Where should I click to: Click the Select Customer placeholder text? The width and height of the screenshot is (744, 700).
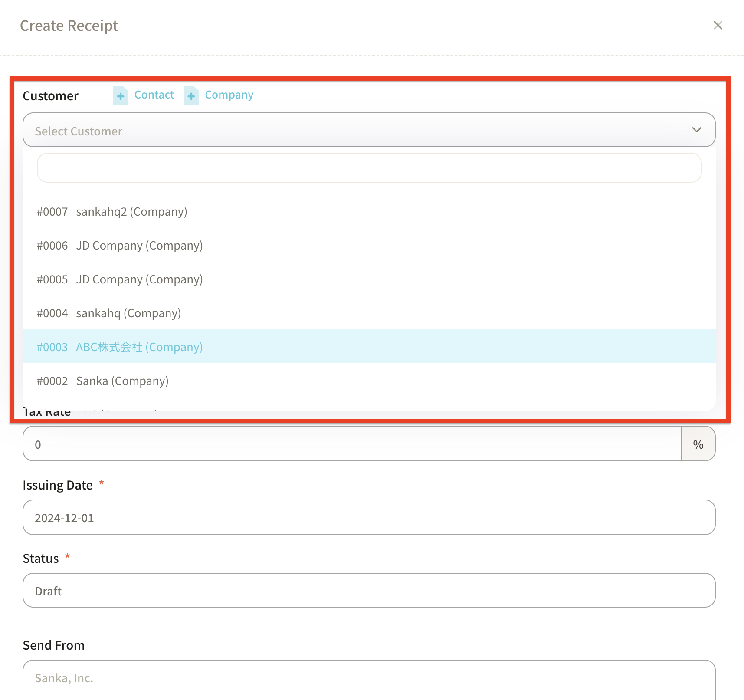click(79, 131)
